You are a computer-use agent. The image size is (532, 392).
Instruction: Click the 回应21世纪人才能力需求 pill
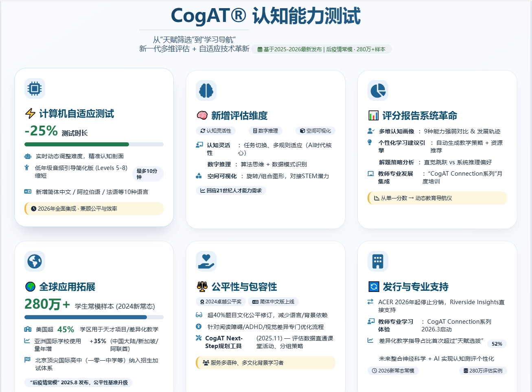click(231, 190)
